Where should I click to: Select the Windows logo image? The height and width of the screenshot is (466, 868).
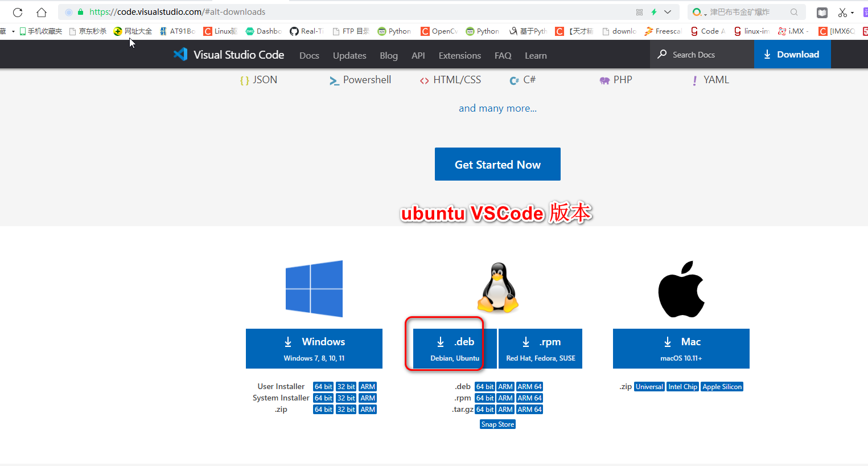[314, 288]
